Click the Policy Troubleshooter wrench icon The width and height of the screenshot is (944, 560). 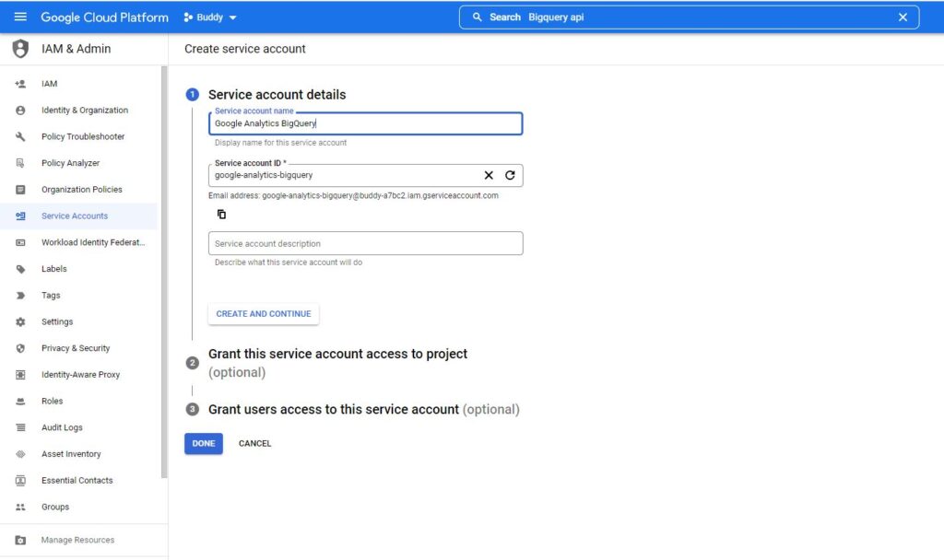pyautogui.click(x=20, y=136)
